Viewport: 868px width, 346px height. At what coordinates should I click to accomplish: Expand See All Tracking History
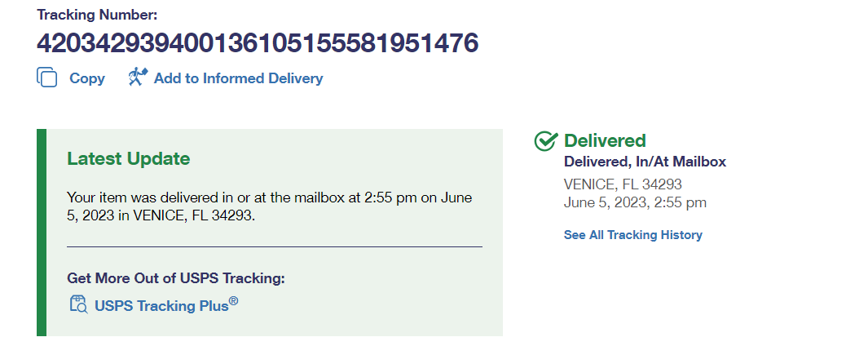pyautogui.click(x=632, y=235)
